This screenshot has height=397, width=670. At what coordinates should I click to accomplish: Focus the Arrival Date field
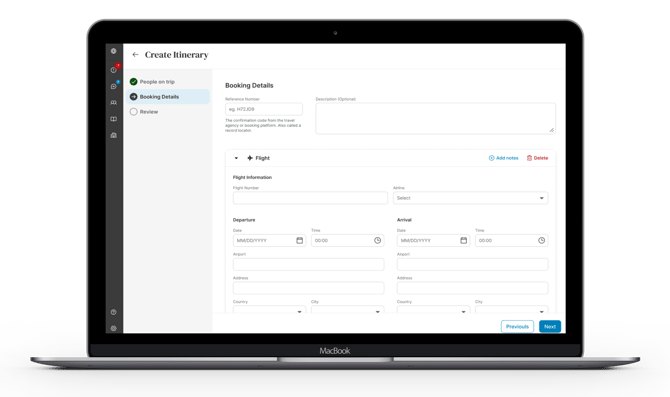433,241
